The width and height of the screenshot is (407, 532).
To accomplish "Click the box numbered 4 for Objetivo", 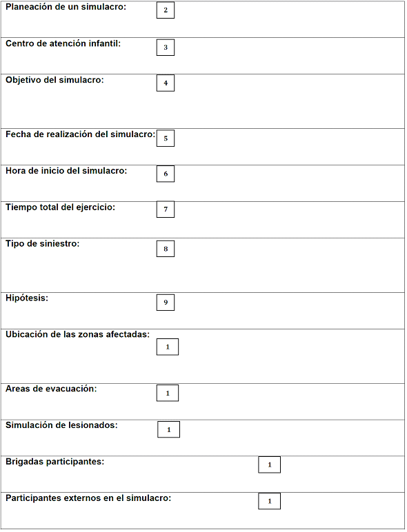I will [x=166, y=83].
